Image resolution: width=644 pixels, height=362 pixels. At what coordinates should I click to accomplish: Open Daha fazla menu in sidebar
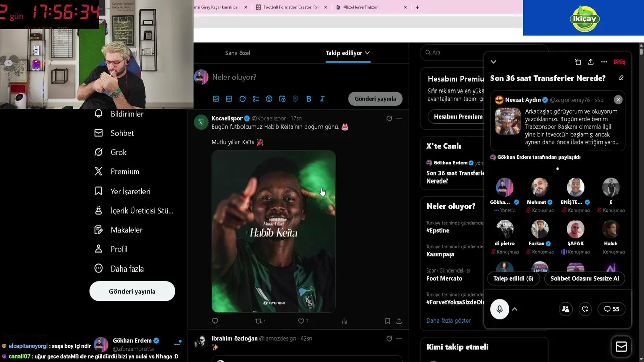[119, 268]
